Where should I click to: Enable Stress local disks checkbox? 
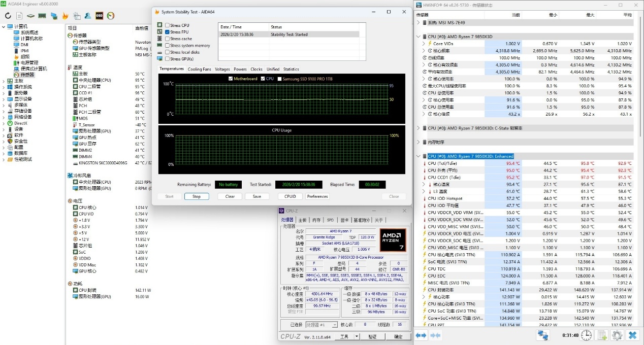pyautogui.click(x=167, y=52)
